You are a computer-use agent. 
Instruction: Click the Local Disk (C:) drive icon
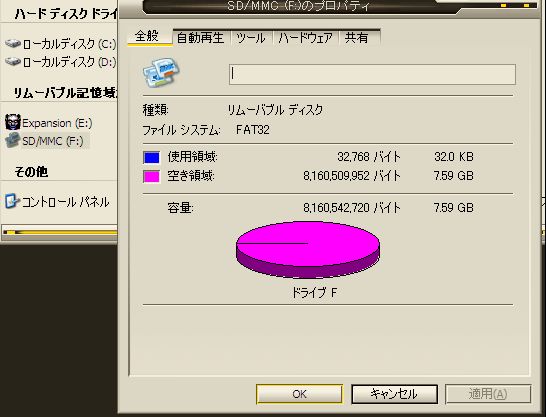click(13, 44)
